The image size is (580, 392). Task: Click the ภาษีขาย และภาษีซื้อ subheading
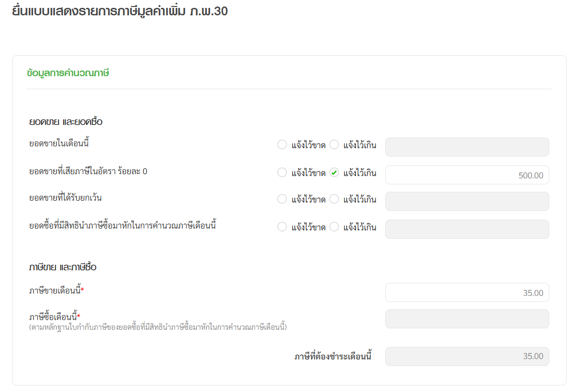63,268
